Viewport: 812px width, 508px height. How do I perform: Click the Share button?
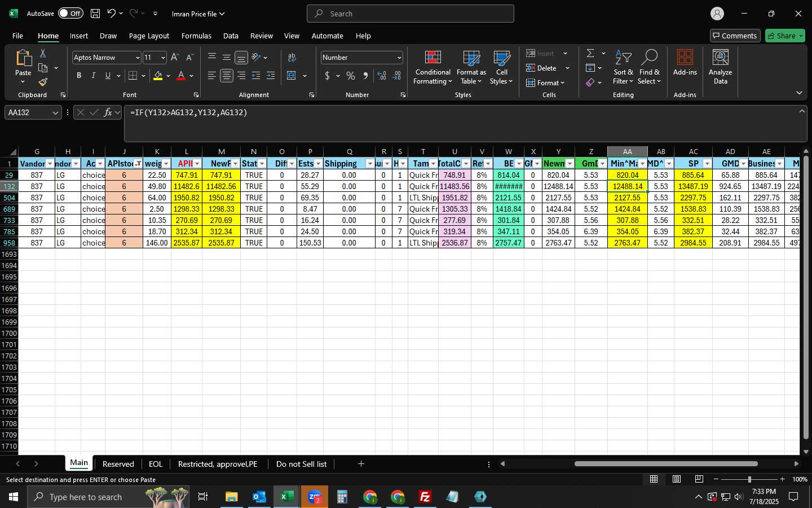pos(785,36)
